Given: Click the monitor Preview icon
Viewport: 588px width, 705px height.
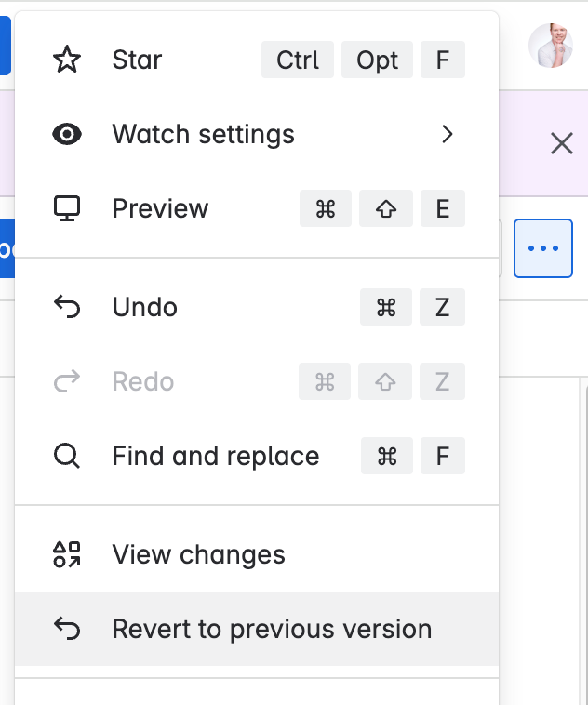Looking at the screenshot, I should point(67,208).
